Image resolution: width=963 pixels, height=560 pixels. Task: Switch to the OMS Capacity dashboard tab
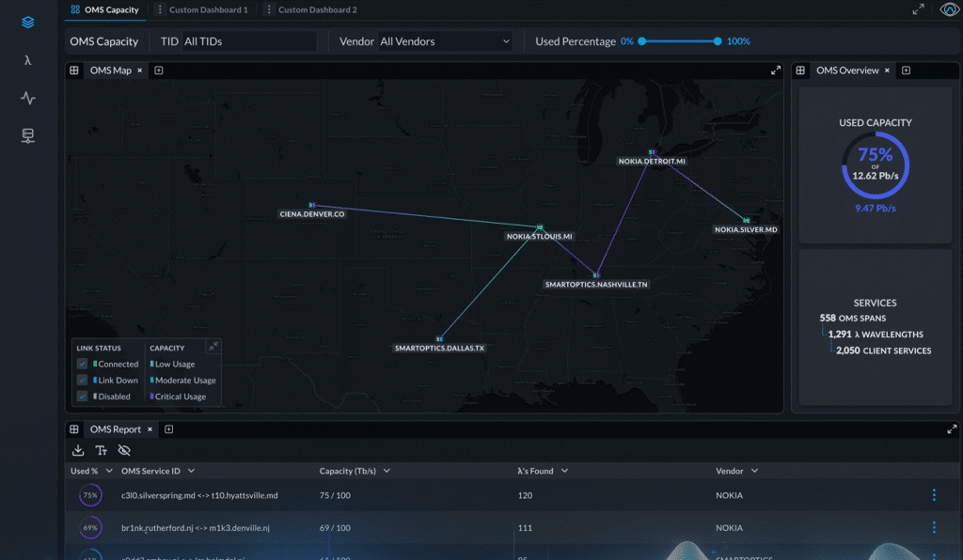click(105, 9)
